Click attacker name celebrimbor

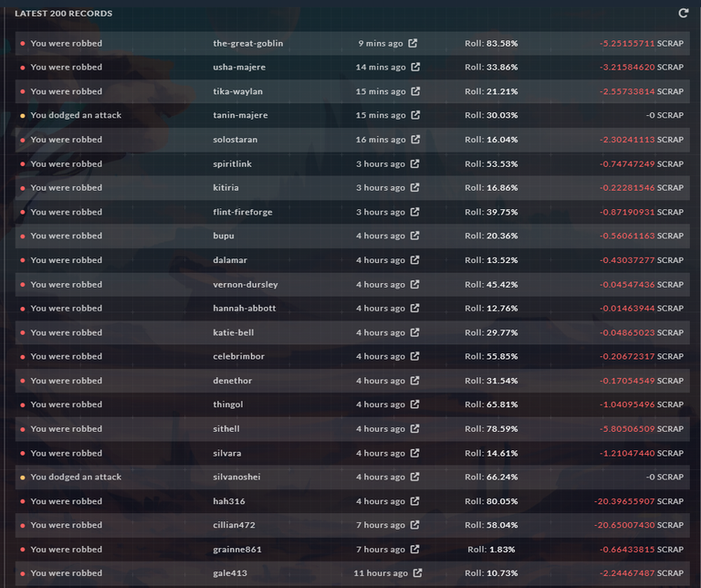click(239, 356)
